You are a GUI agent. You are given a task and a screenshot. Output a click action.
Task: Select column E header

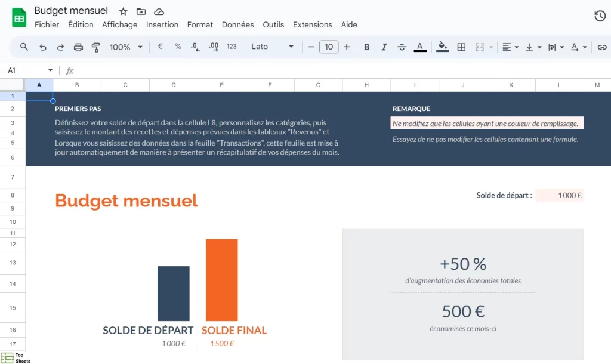pos(221,85)
